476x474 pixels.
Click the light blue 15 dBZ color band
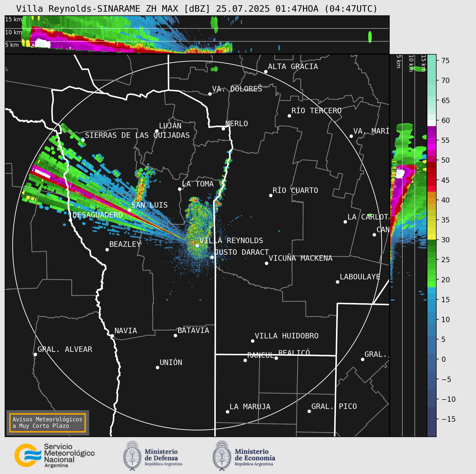432,296
